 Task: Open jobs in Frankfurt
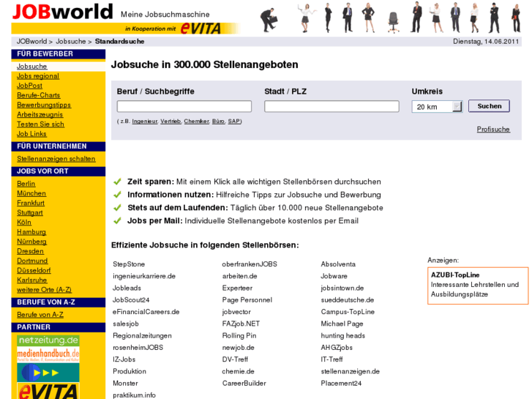click(31, 203)
